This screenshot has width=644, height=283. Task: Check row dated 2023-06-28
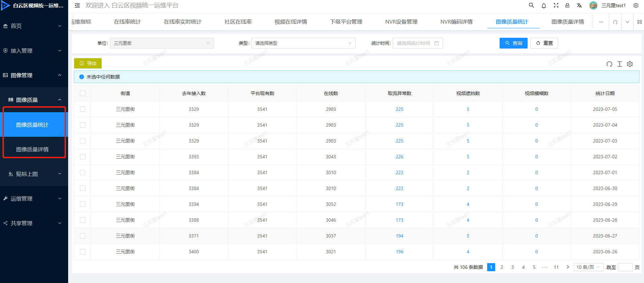coord(83,220)
